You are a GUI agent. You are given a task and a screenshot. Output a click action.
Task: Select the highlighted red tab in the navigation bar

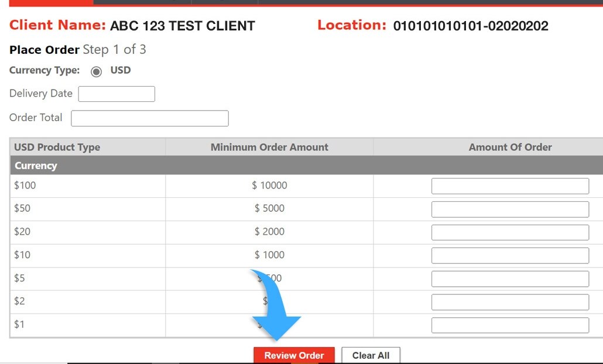coord(50,2)
